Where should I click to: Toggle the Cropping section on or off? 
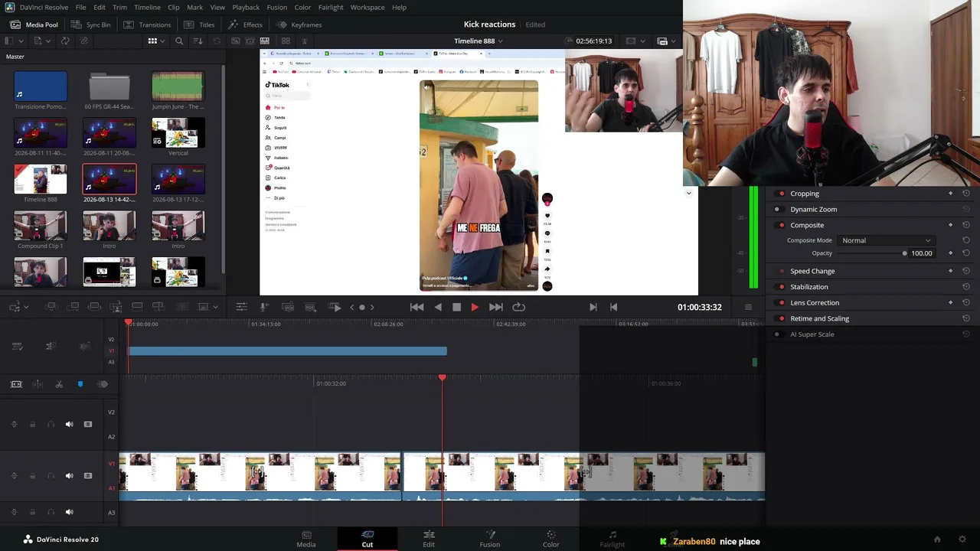[x=781, y=194]
